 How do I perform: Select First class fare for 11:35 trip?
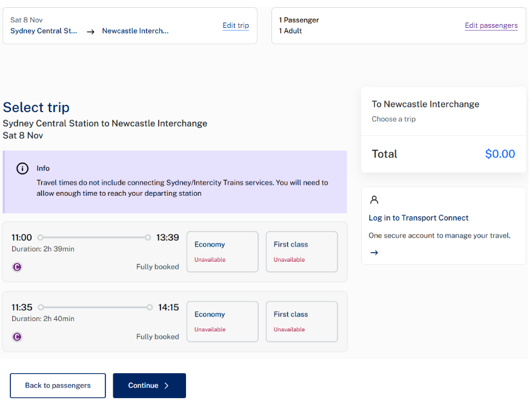301,322
